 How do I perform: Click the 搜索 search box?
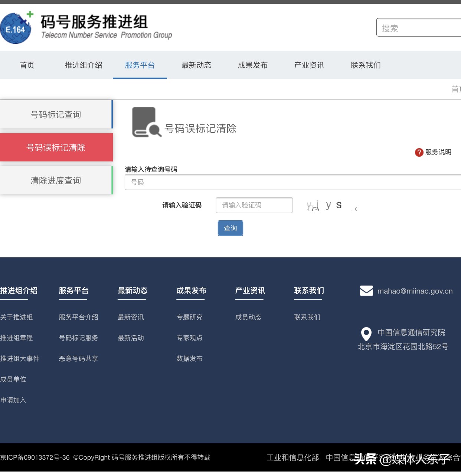(419, 27)
